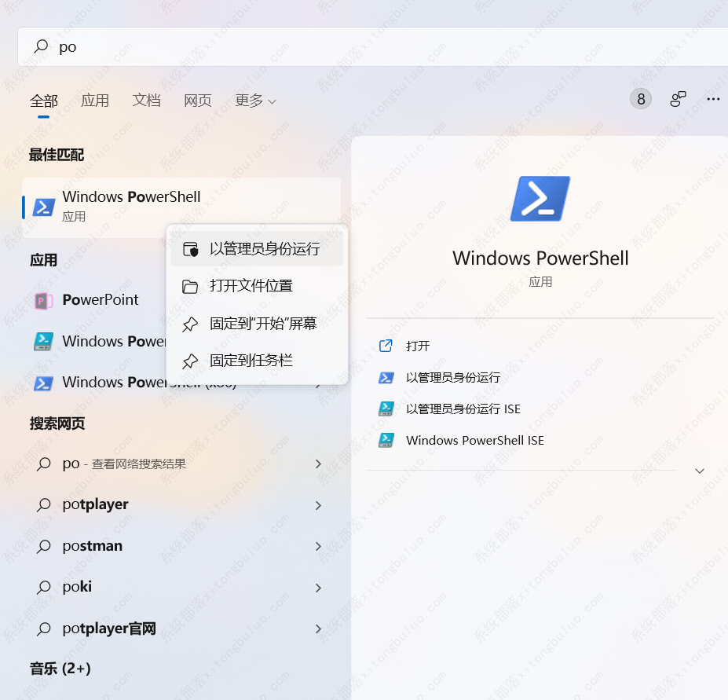Select 固定到任务栏 in context menu
The width and height of the screenshot is (728, 700).
click(251, 361)
